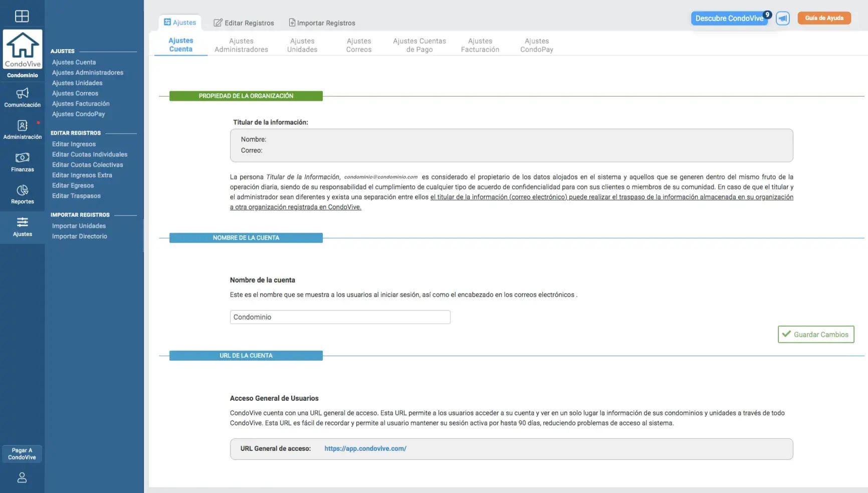The image size is (868, 493).
Task: Save with Guardar Cambios button
Action: (x=816, y=334)
